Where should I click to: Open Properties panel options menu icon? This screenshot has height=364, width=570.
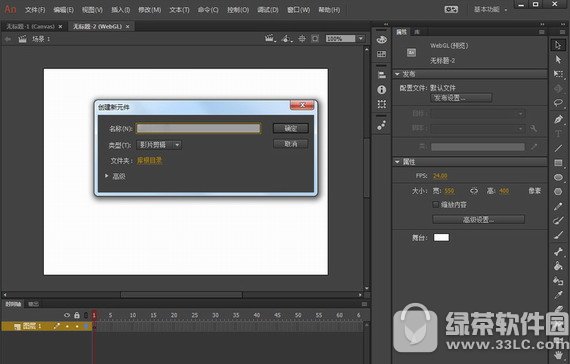(542, 32)
